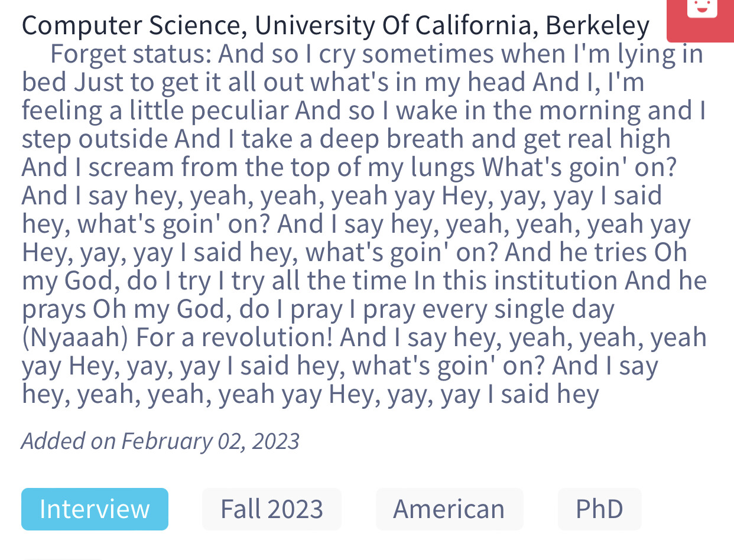Image resolution: width=734 pixels, height=560 pixels.
Task: Click the Added on February 02, 2023 date
Action: click(x=160, y=441)
